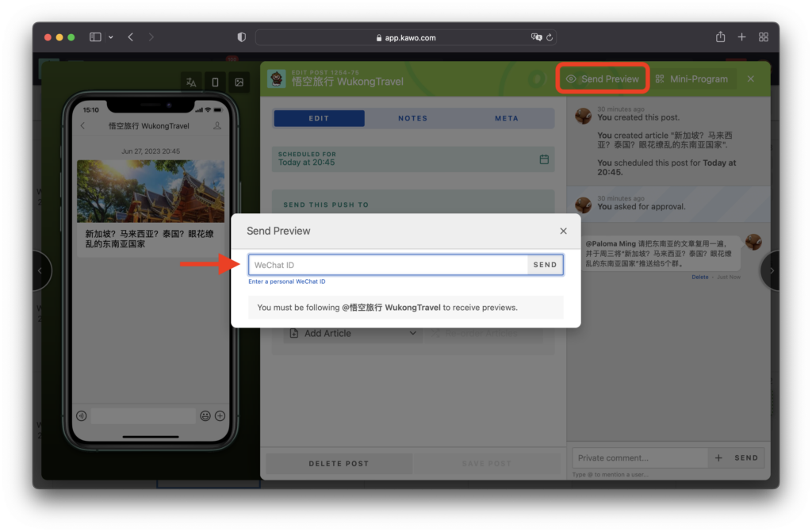Go to next post with right arrow
The width and height of the screenshot is (812, 532).
pyautogui.click(x=771, y=270)
